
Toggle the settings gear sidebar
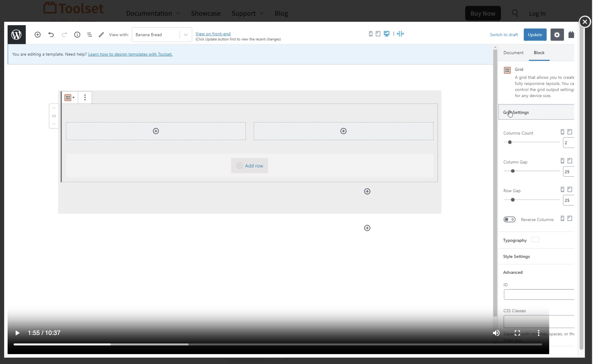click(557, 35)
